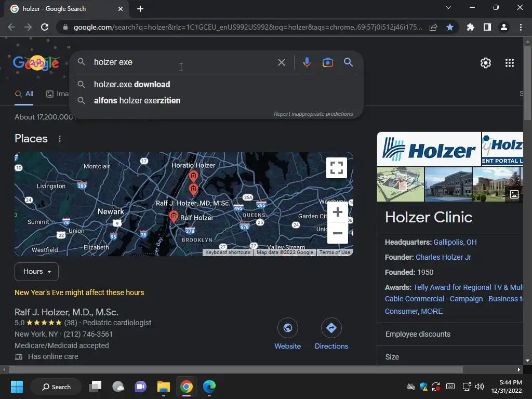Select the All results tab

(x=24, y=94)
